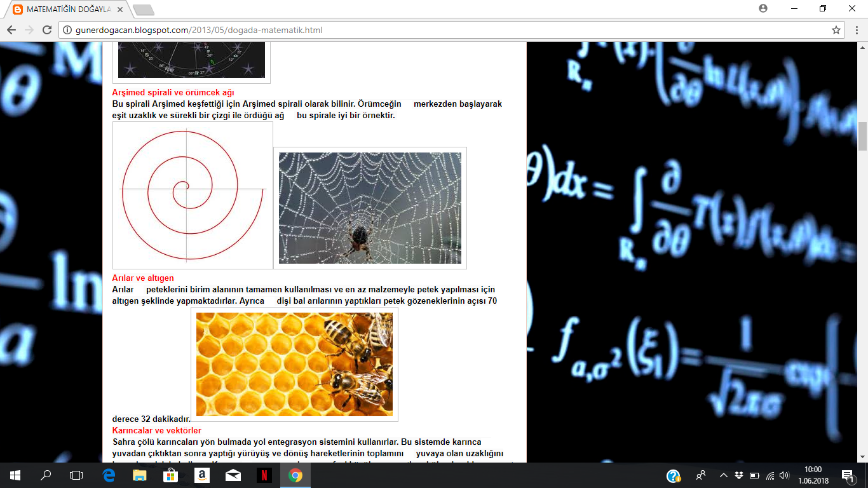Click the page vertical scrollbar thumb
Image resolution: width=868 pixels, height=488 pixels.
pos(862,136)
